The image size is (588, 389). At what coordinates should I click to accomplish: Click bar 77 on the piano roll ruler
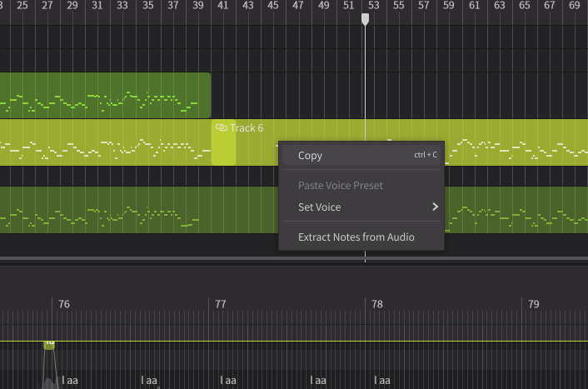221,304
